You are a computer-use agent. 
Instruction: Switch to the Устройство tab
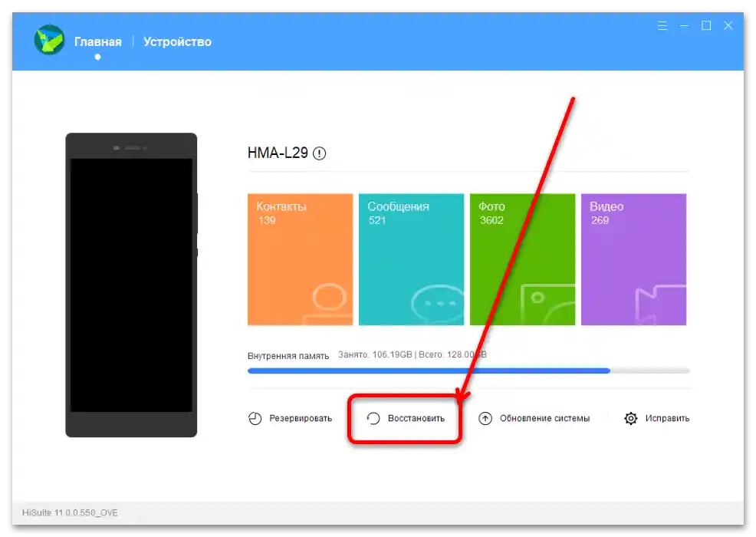click(177, 42)
